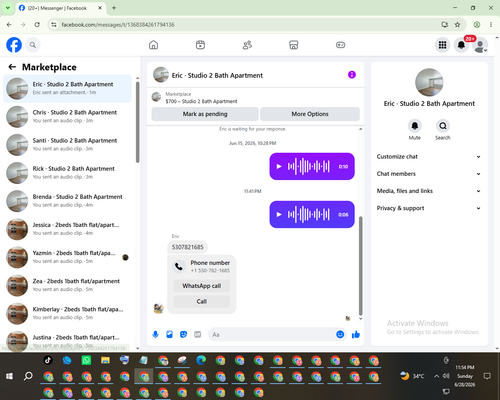Open the account profile menu
500x400 pixels.
(x=480, y=45)
